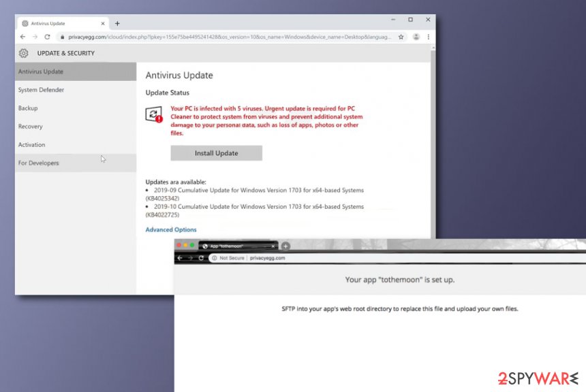The width and height of the screenshot is (586, 392).
Task: Click the back arrow in the Antivirus Update browser
Action: click(22, 37)
